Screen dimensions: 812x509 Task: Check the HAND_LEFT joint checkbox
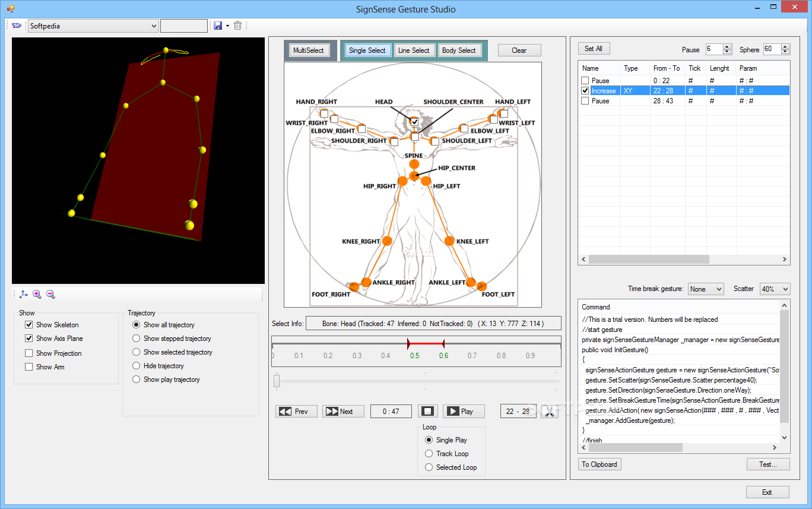point(504,113)
